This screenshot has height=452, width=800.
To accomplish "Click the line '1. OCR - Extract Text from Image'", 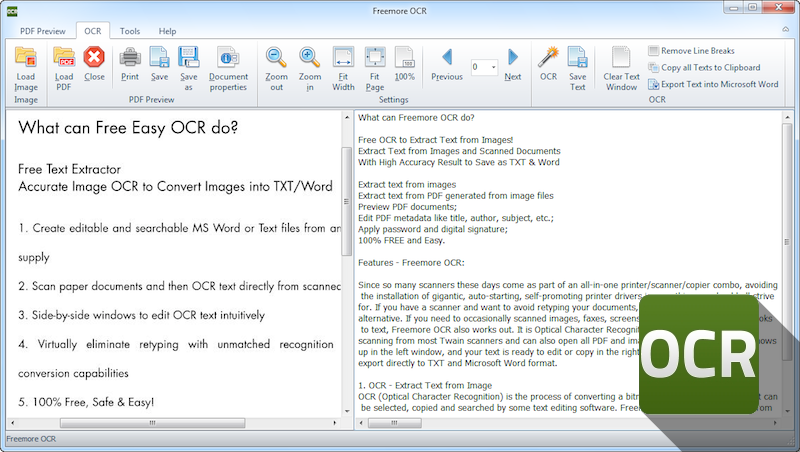I will tap(425, 386).
